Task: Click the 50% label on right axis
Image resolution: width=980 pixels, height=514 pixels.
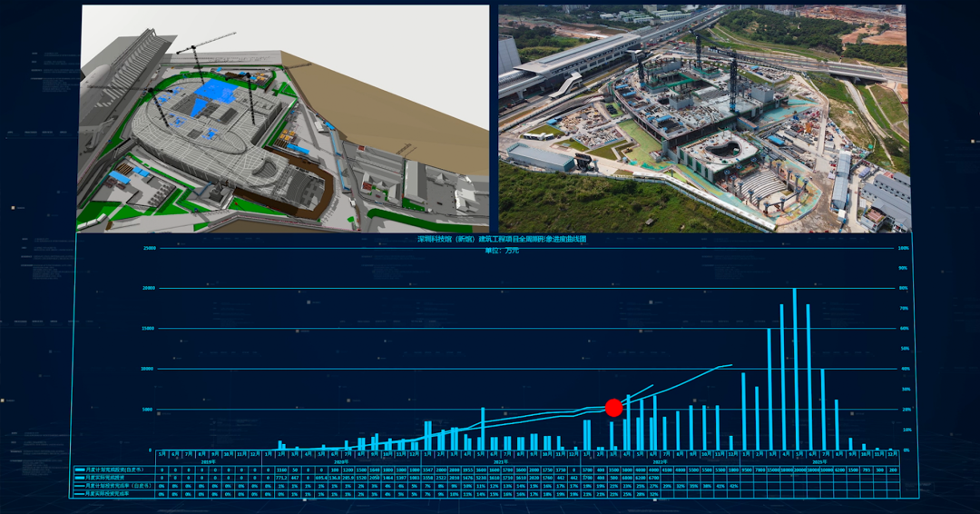Action: click(903, 349)
